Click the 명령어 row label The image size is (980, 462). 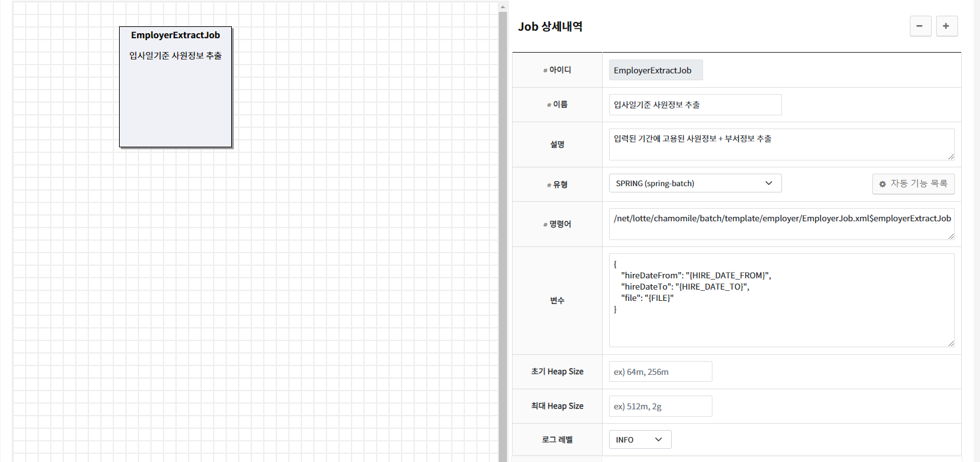pos(557,224)
